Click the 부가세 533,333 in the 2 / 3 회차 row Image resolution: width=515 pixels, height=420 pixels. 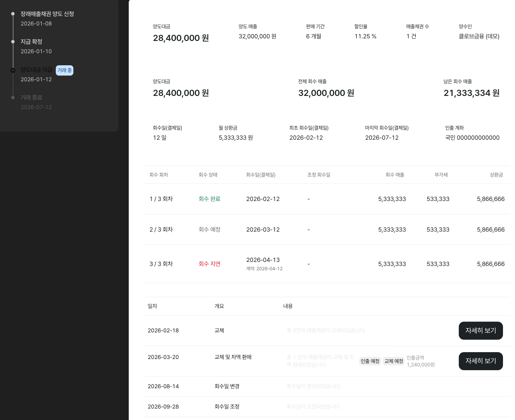pyautogui.click(x=438, y=230)
